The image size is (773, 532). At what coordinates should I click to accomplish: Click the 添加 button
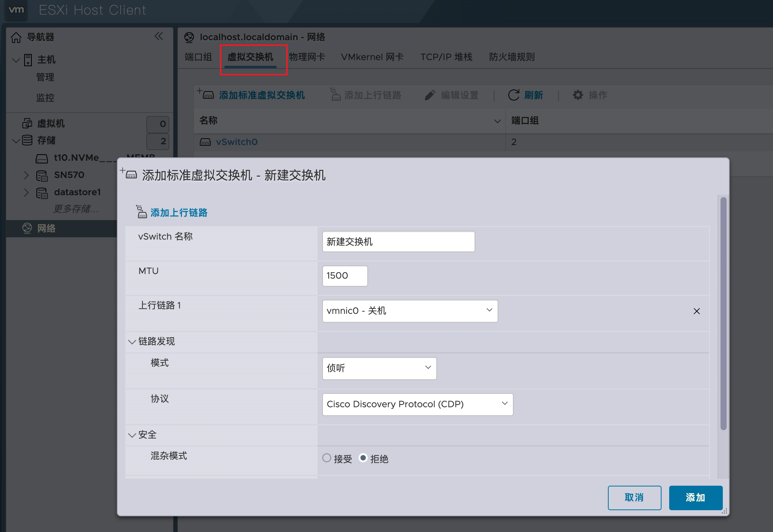tap(696, 498)
